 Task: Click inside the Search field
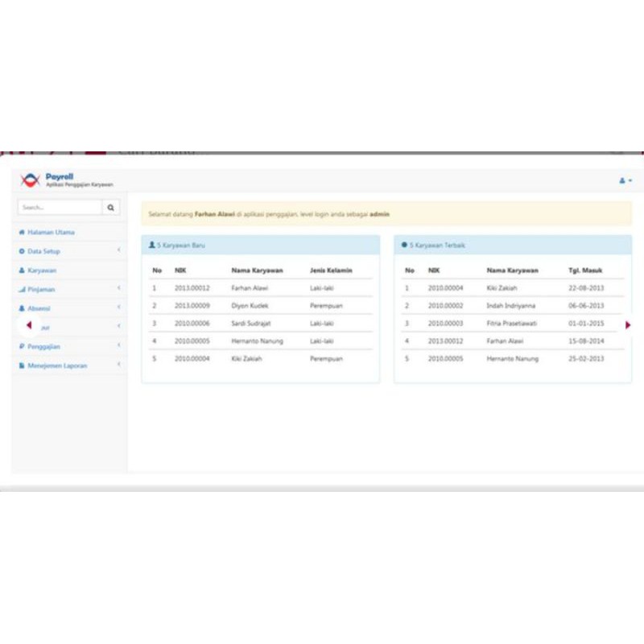coord(56,207)
